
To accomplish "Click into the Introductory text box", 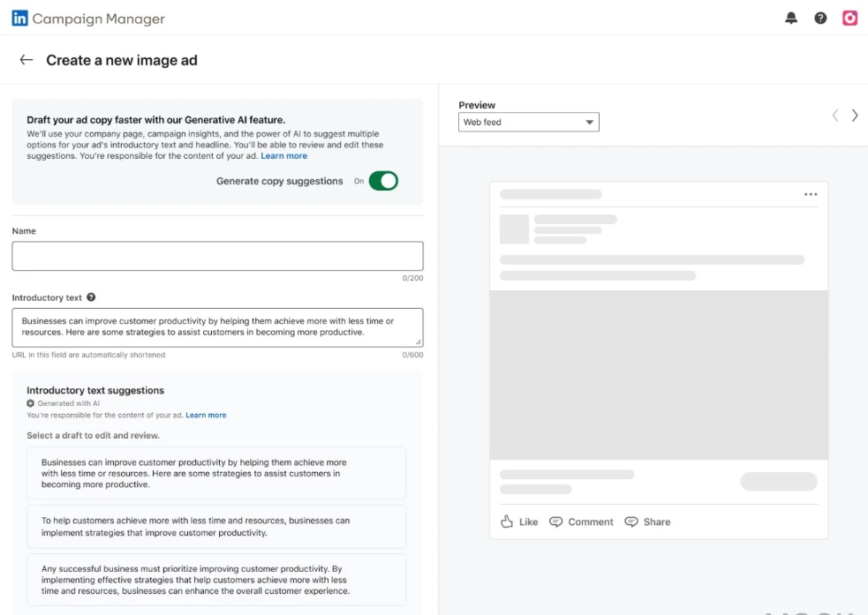I will (x=217, y=327).
